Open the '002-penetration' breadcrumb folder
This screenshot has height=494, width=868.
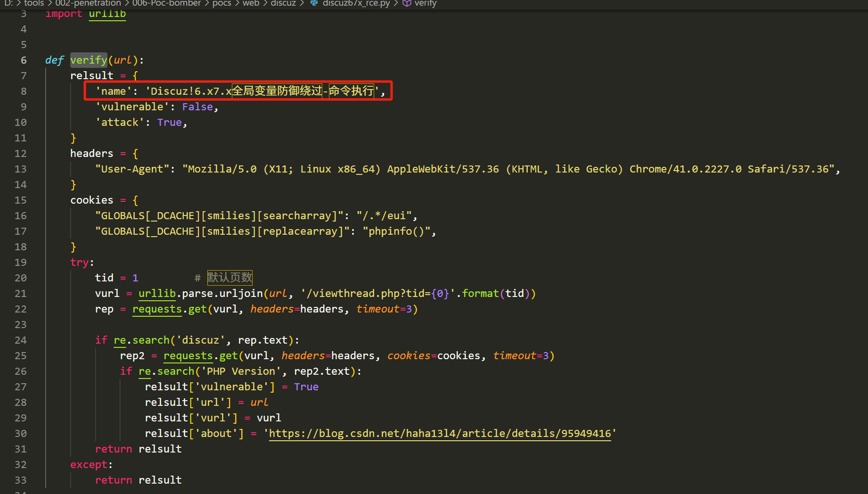point(88,3)
